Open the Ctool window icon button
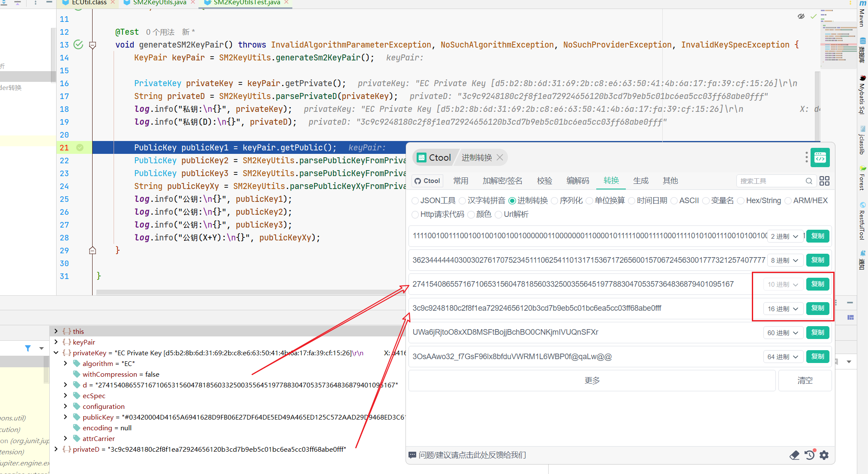This screenshot has width=868, height=474. click(820, 158)
